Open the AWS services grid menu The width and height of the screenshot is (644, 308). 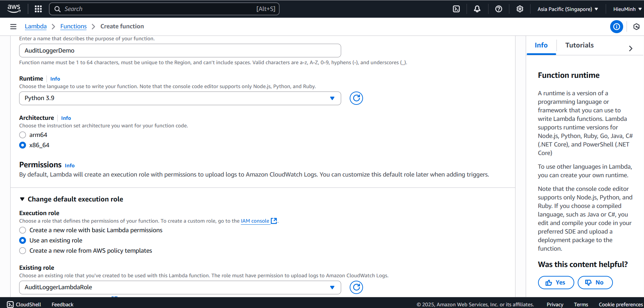38,9
